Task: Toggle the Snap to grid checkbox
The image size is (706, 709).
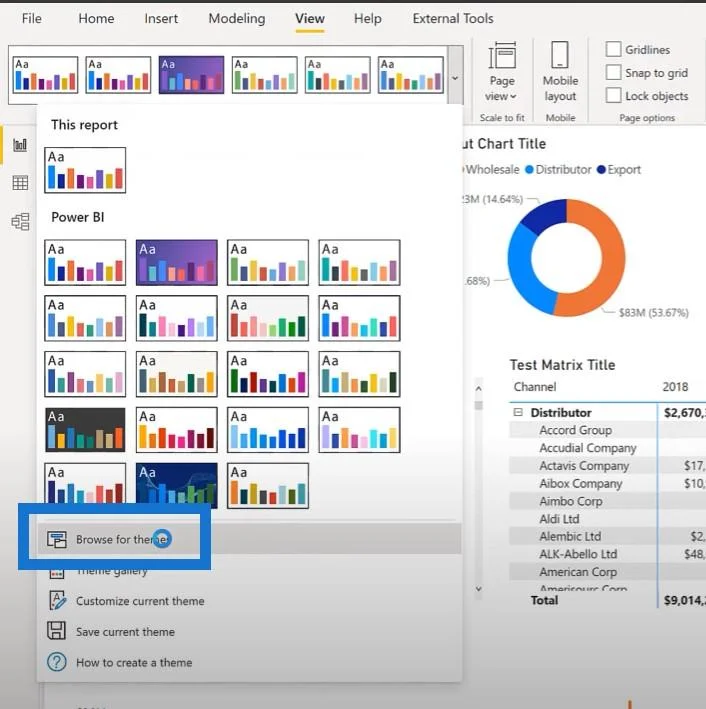Action: [613, 72]
